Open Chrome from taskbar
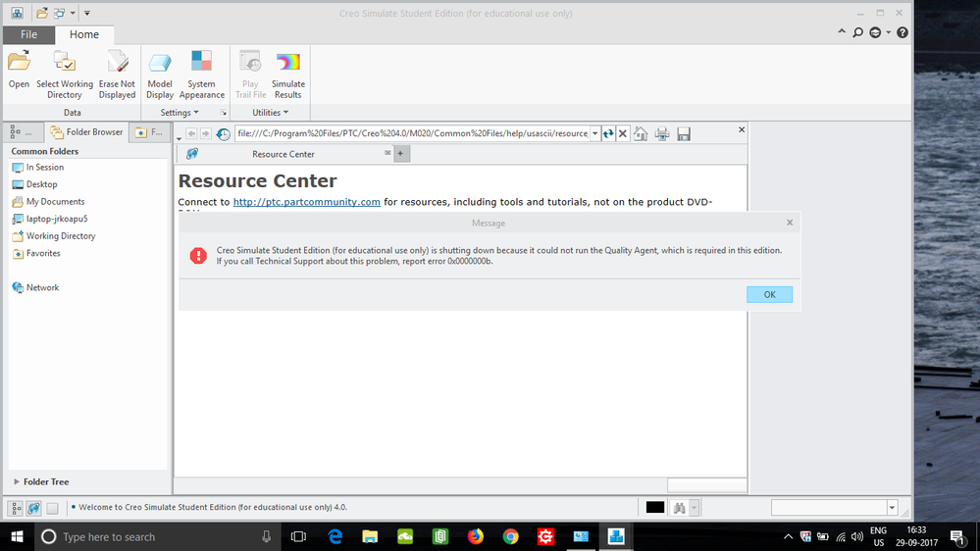Screen dimensions: 980x551 511,536
